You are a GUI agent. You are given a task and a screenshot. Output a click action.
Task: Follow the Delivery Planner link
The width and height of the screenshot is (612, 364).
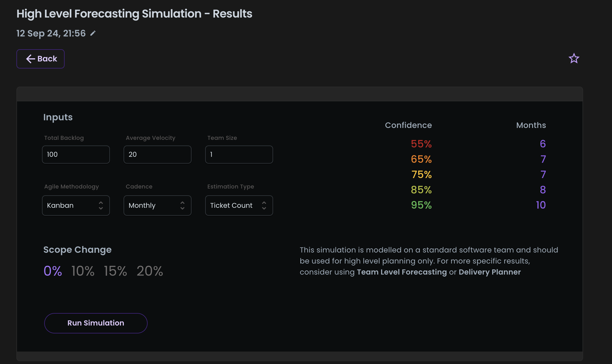click(490, 272)
